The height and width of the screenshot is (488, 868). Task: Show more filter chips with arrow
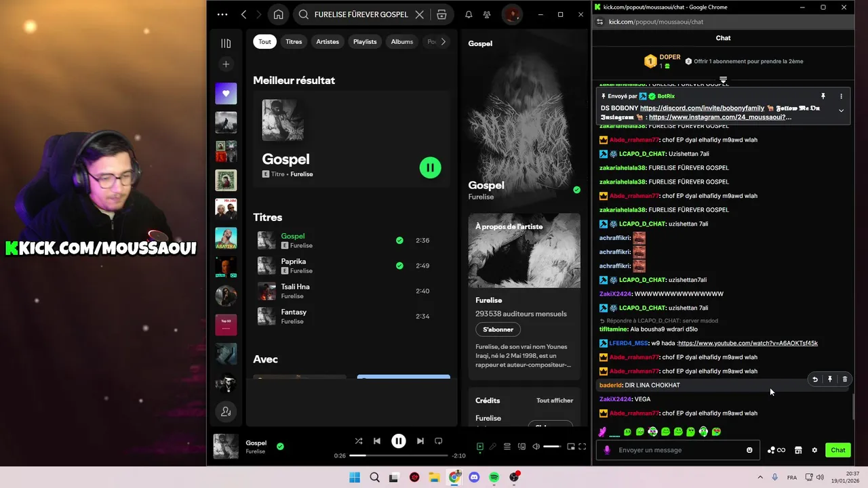(x=443, y=41)
